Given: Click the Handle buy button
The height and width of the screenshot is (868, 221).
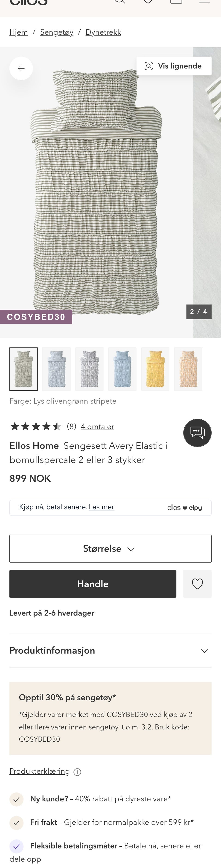Looking at the screenshot, I should tap(93, 584).
